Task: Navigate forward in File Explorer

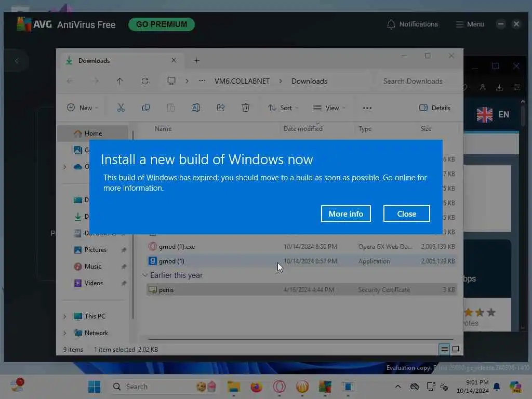Action: click(x=96, y=81)
